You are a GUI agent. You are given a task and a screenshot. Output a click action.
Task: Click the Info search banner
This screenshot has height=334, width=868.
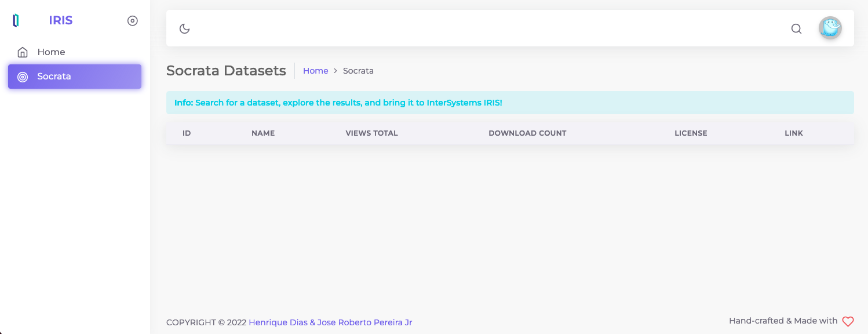pyautogui.click(x=510, y=103)
